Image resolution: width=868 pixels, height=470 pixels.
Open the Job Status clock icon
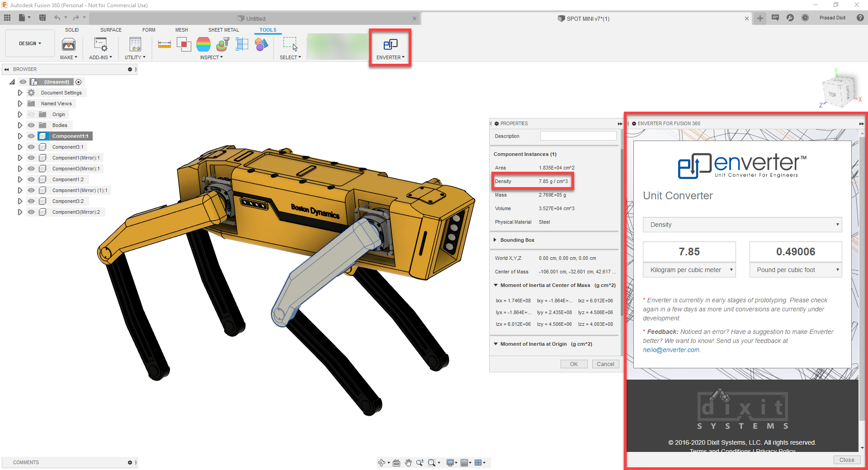click(x=805, y=18)
